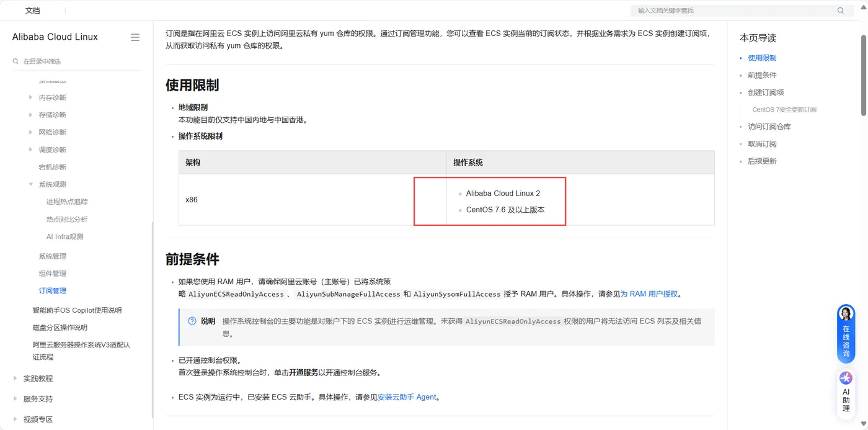Click the 本页导读 outline heading
The width and height of the screenshot is (868, 430).
click(x=758, y=38)
